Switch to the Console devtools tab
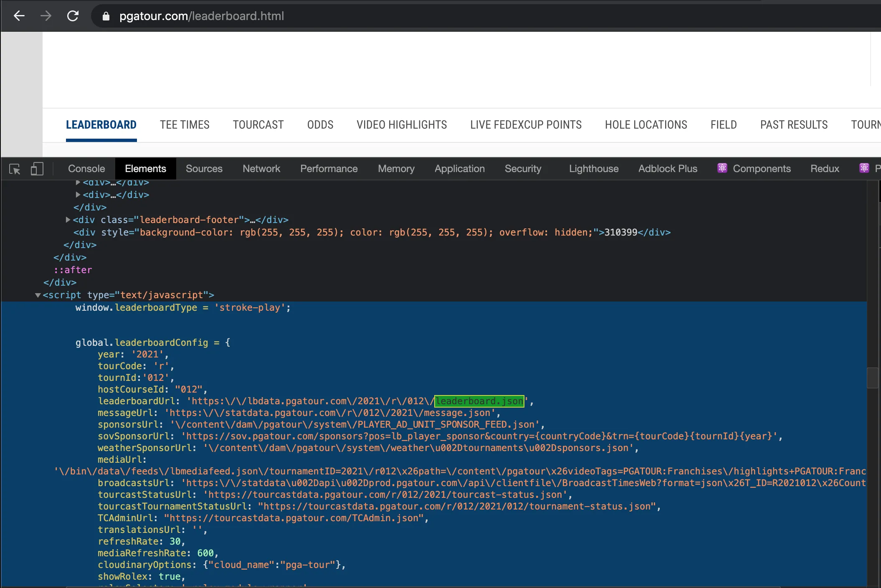This screenshot has height=588, width=881. tap(86, 169)
